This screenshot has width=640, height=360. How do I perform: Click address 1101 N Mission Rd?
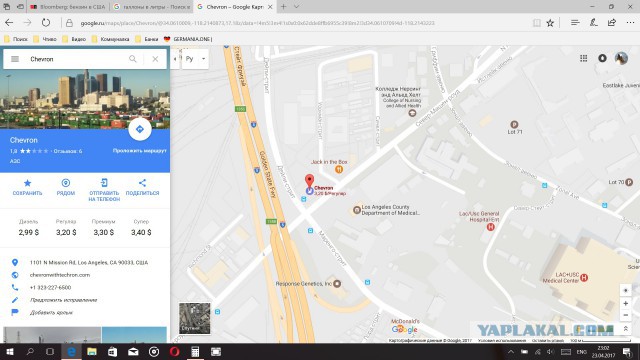point(89,262)
